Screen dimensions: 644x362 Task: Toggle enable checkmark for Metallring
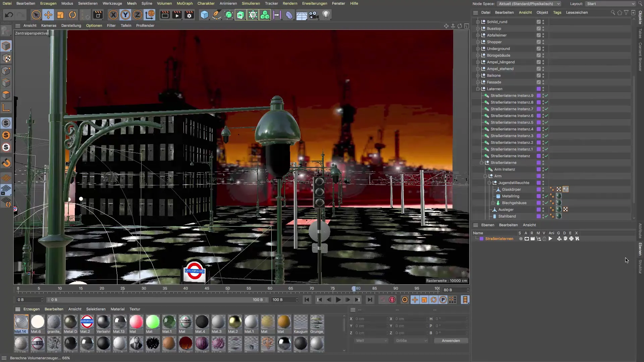pyautogui.click(x=546, y=196)
